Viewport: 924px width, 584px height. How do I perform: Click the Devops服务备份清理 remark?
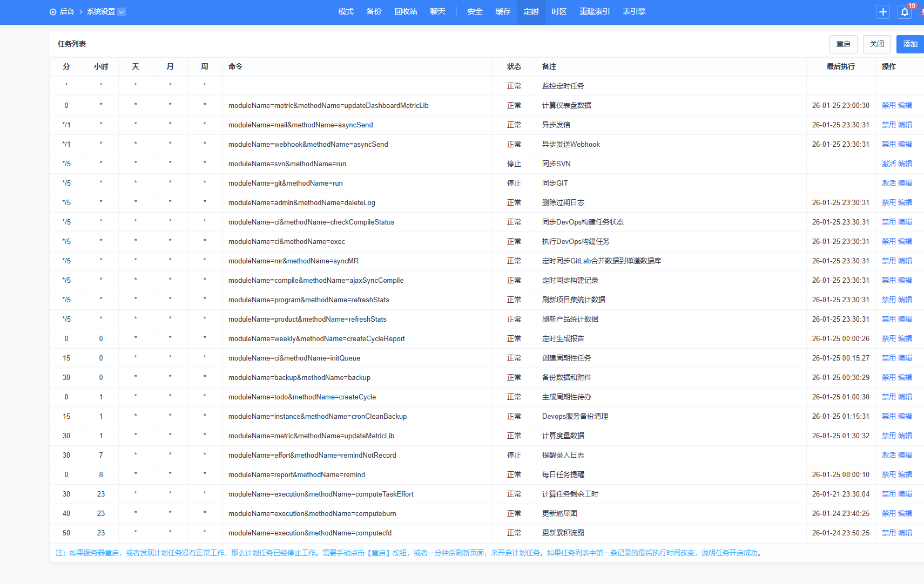pos(575,417)
